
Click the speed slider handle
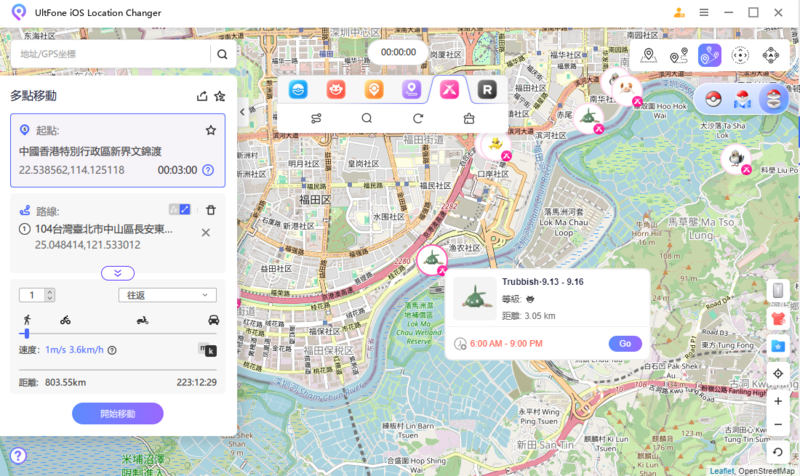tap(27, 334)
